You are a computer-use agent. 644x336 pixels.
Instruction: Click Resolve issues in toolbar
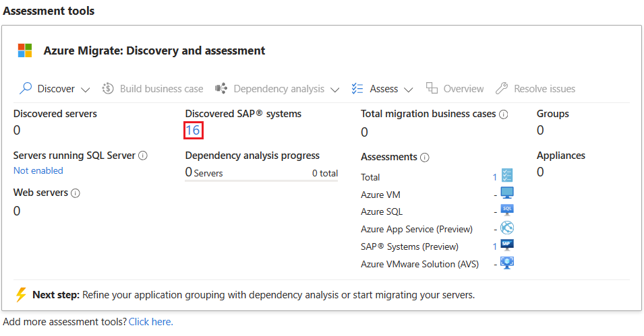[x=535, y=89]
